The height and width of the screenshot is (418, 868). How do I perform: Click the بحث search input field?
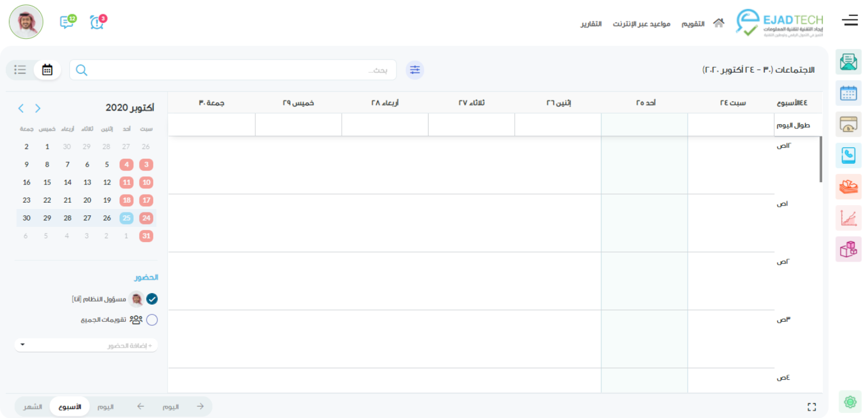235,70
